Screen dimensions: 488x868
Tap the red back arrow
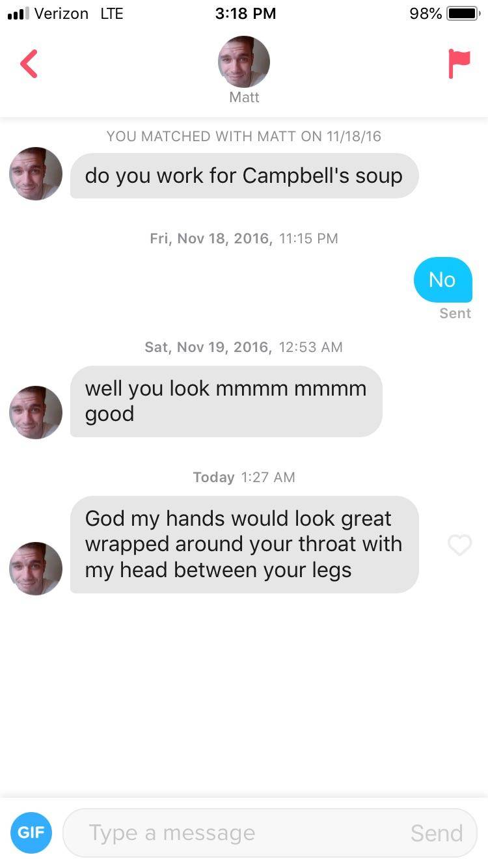coord(29,64)
